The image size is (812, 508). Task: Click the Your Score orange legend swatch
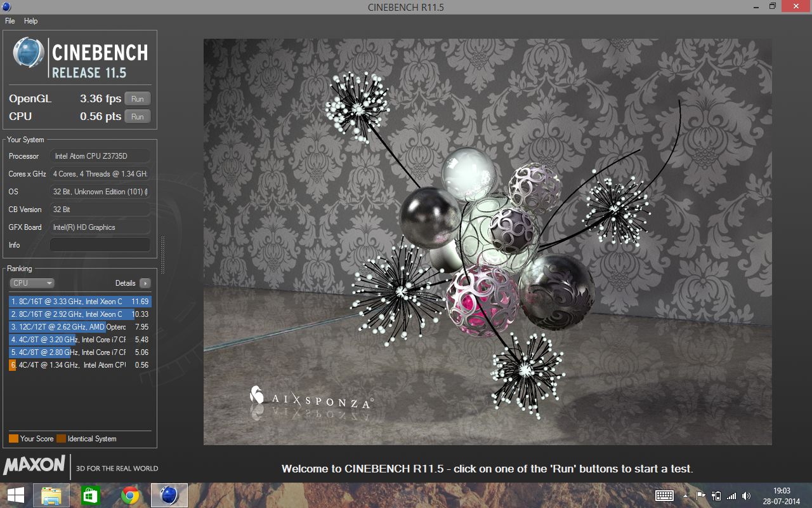[x=13, y=439]
